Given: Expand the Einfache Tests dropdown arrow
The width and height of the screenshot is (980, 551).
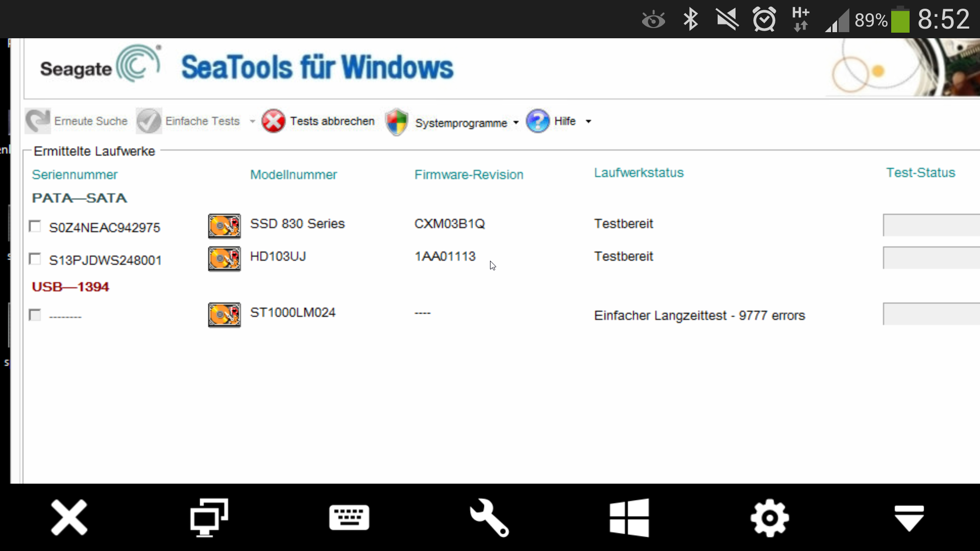Looking at the screenshot, I should (x=252, y=121).
